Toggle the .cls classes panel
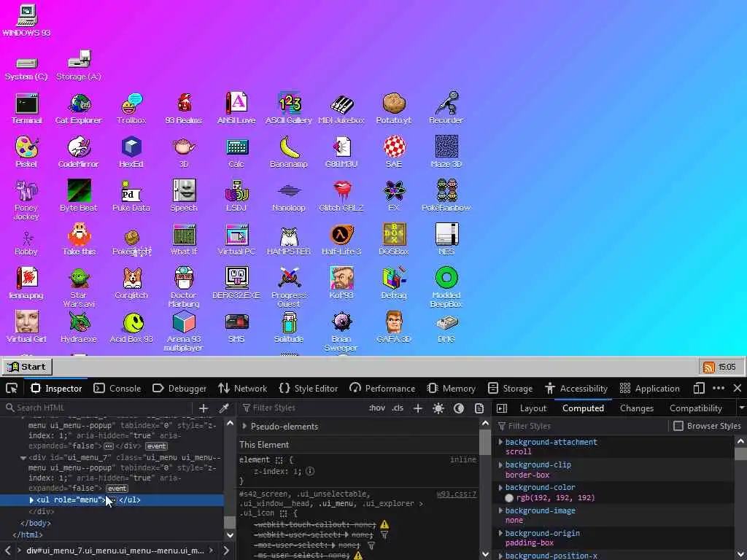This screenshot has height=560, width=747. click(x=398, y=408)
